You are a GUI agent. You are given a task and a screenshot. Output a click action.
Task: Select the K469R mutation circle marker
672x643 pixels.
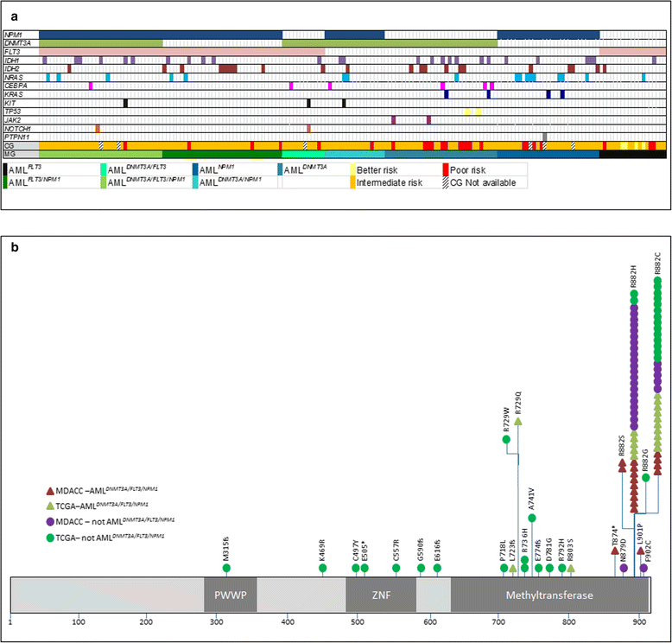[x=322, y=568]
